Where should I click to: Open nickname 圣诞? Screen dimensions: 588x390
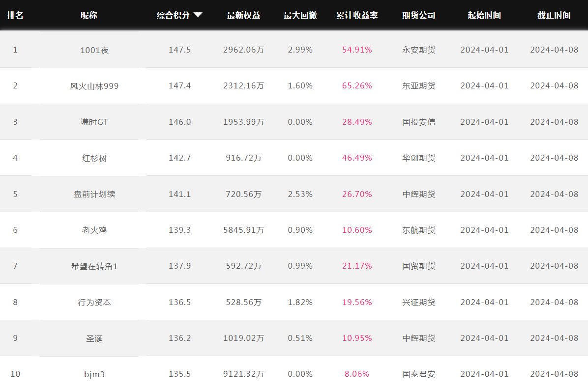point(94,338)
